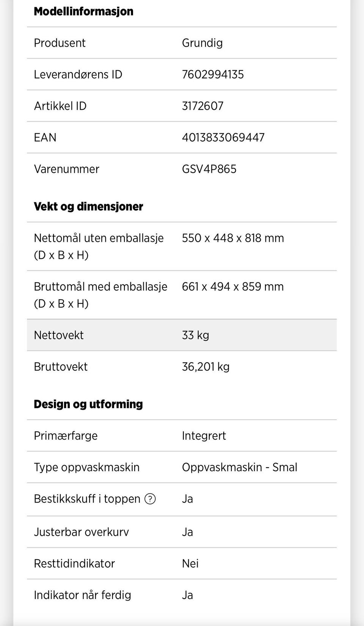Viewport: 364px width, 626px height.
Task: Click the Leverandørens ID number 7602994135
Action: (x=213, y=74)
